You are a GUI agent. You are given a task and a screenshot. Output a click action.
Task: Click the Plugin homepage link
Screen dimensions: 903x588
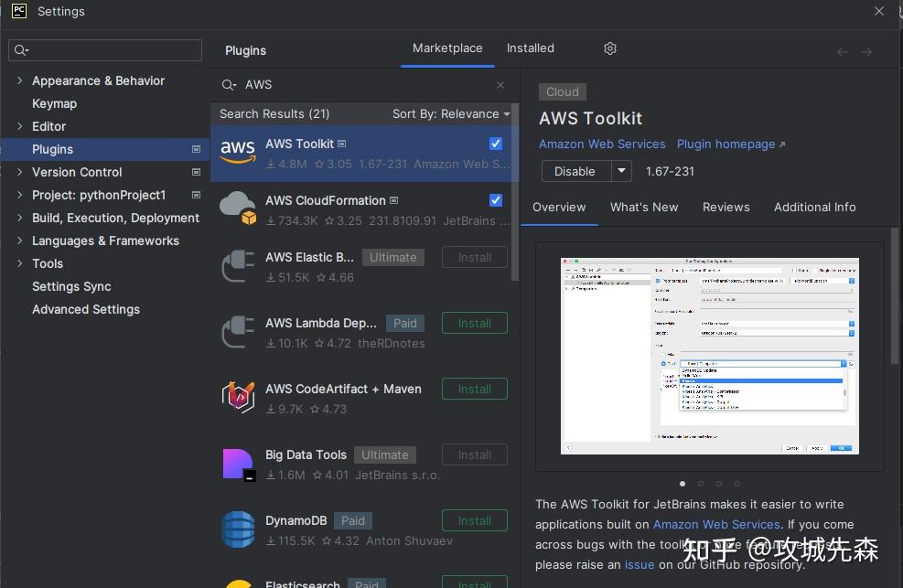[725, 144]
